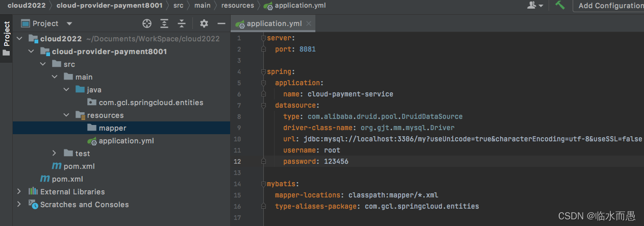Collapse the java folder arrow
The image size is (644, 226).
tap(66, 89)
